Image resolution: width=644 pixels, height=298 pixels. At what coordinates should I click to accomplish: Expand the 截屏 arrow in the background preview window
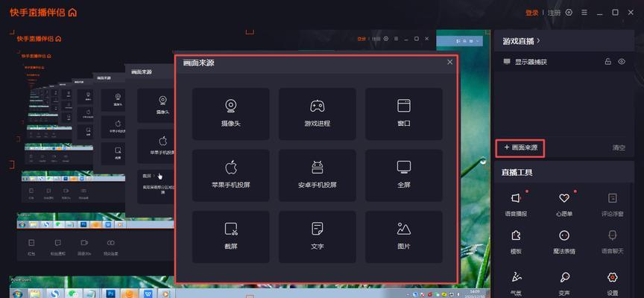(154, 176)
